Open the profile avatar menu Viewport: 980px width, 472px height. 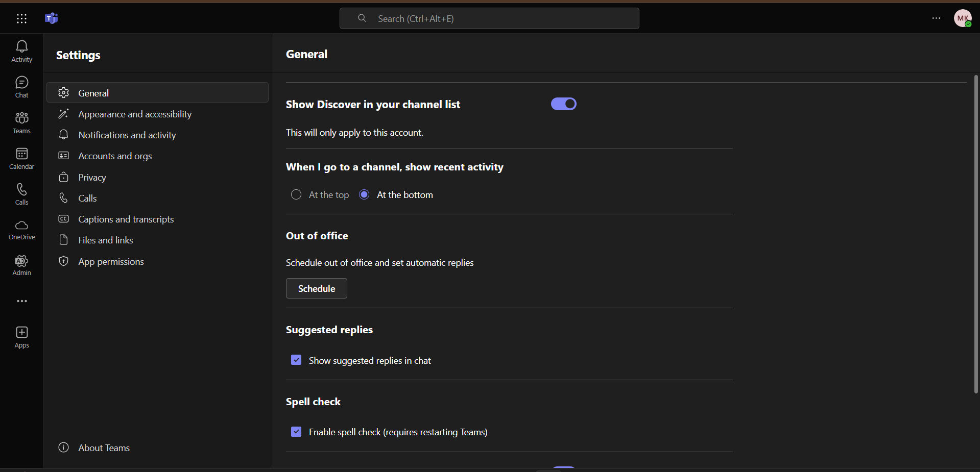point(963,18)
